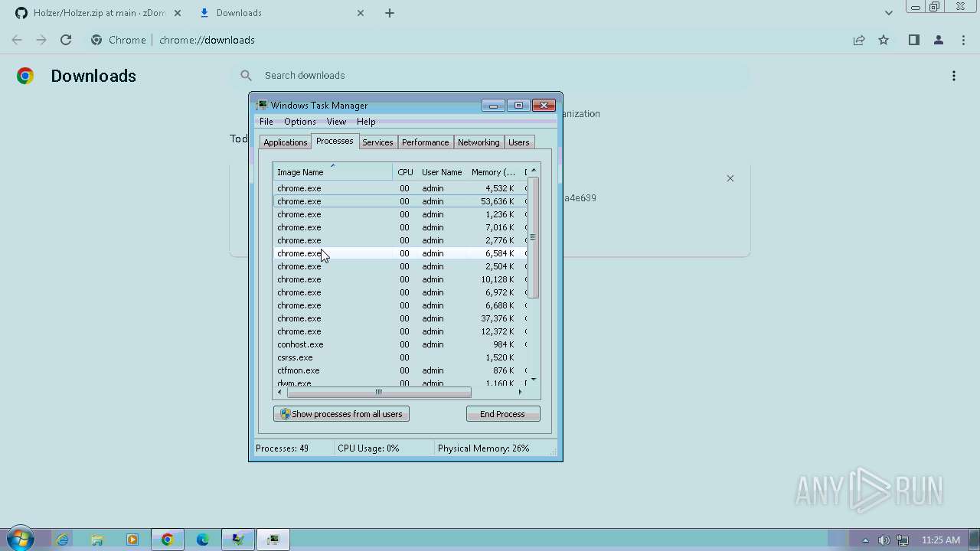Open the Help menu in Task Manager

pos(366,122)
